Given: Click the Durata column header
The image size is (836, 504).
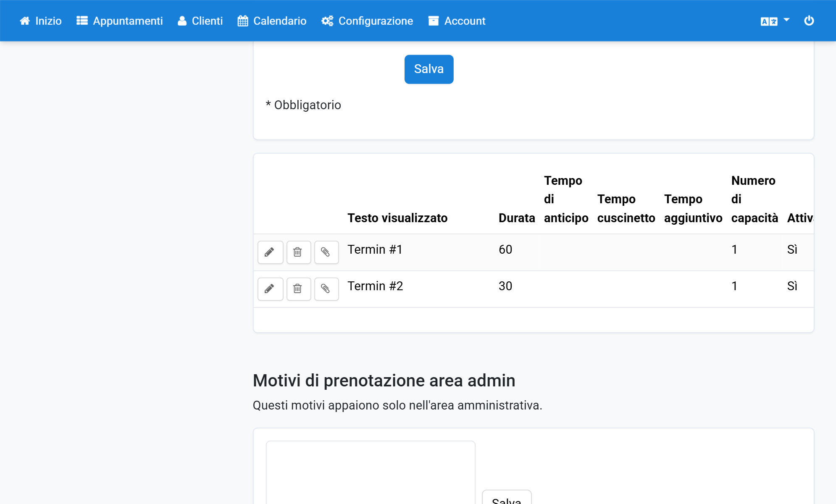Looking at the screenshot, I should (x=517, y=218).
